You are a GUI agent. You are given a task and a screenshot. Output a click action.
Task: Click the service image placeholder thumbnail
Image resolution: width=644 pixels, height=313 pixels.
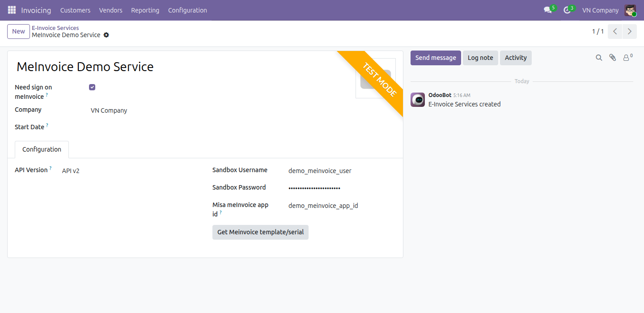coord(376,78)
